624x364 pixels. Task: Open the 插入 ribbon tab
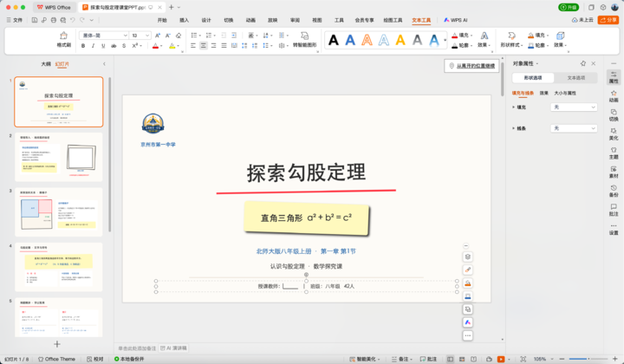(x=185, y=20)
